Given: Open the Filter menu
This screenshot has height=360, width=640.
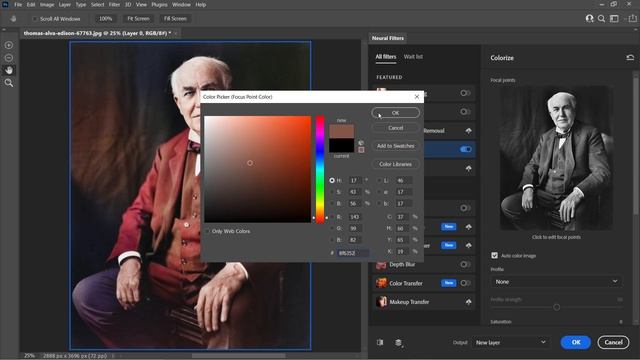Looking at the screenshot, I should pyautogui.click(x=114, y=4).
